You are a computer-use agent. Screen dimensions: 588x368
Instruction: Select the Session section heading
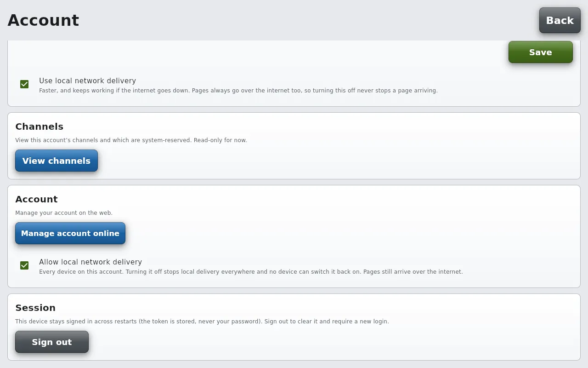pos(35,308)
